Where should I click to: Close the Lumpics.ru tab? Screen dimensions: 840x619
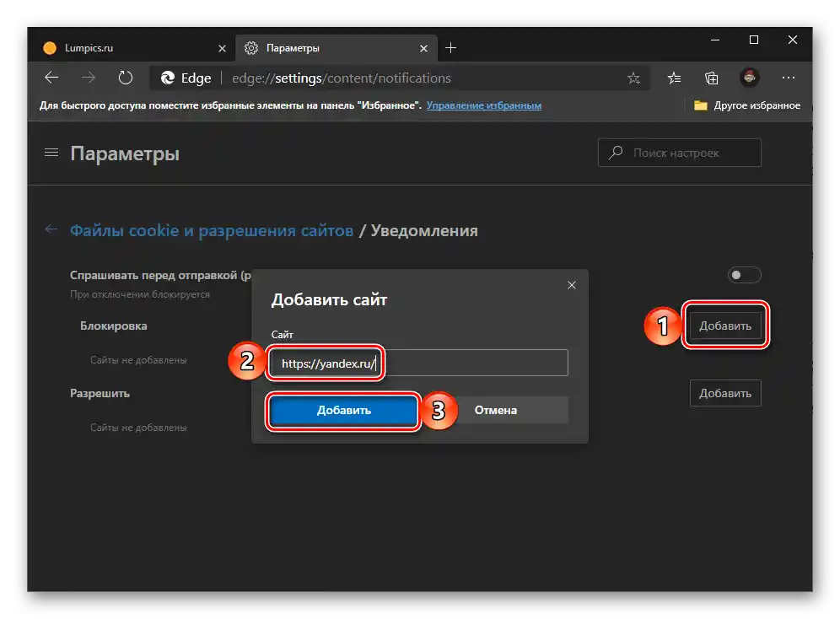coord(222,48)
